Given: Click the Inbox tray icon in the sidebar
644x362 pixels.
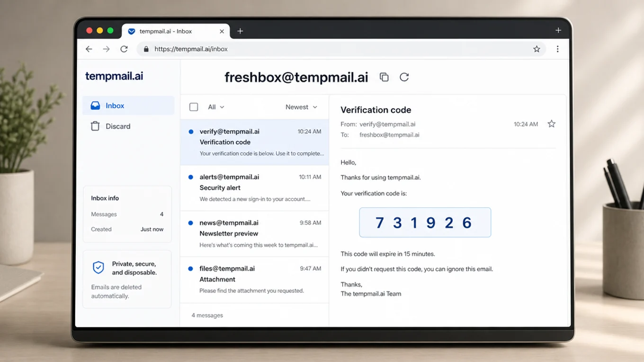Looking at the screenshot, I should [95, 106].
